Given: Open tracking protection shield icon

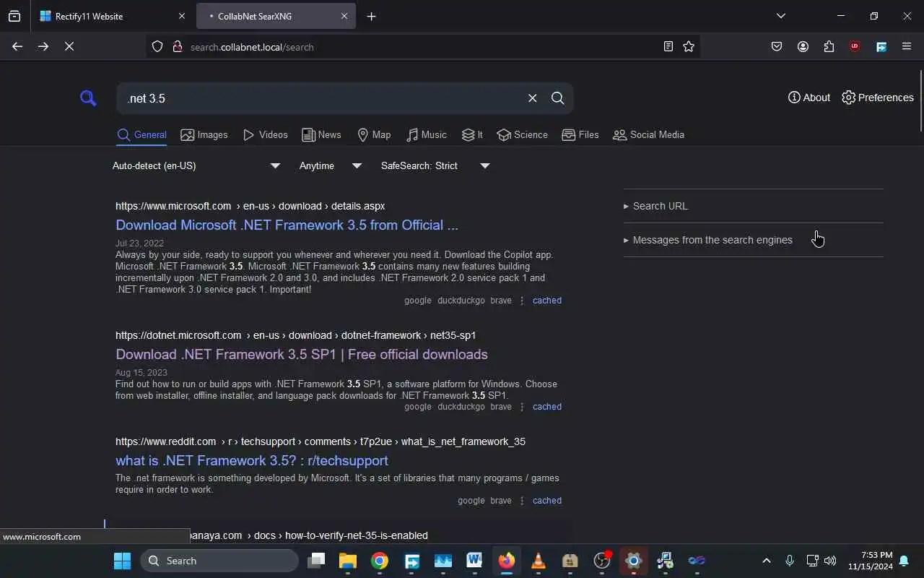Looking at the screenshot, I should coord(157,47).
